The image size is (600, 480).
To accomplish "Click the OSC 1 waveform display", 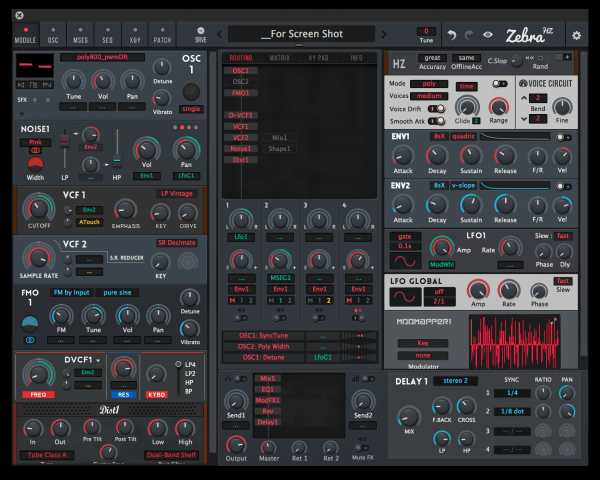I will tap(35, 65).
